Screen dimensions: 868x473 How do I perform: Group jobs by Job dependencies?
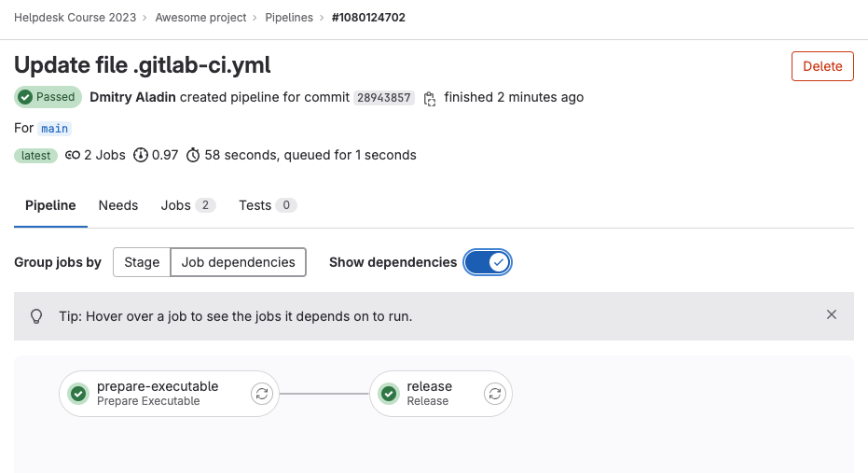238,262
